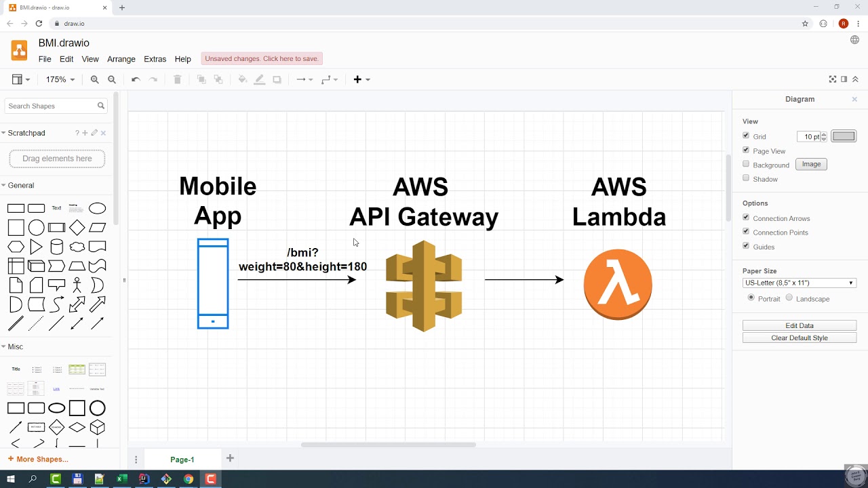The height and width of the screenshot is (488, 868).
Task: Pick the bidirectional block arrow shape
Action: 77,304
